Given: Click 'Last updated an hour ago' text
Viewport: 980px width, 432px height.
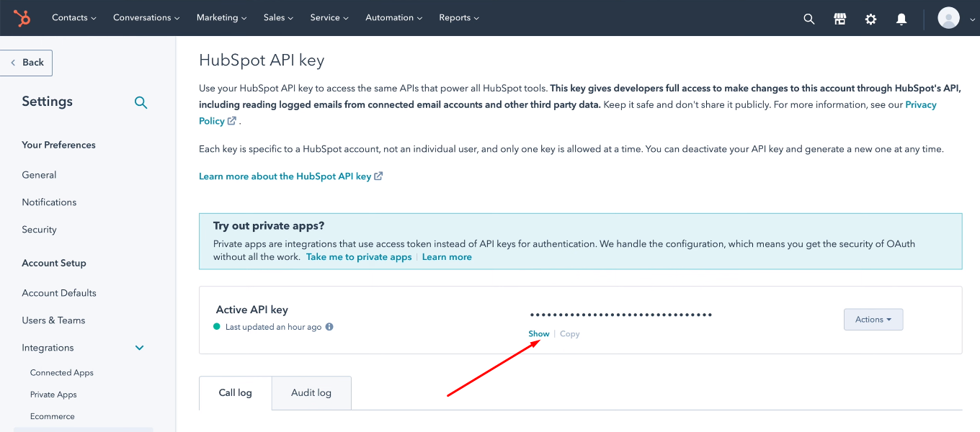Looking at the screenshot, I should [x=274, y=327].
